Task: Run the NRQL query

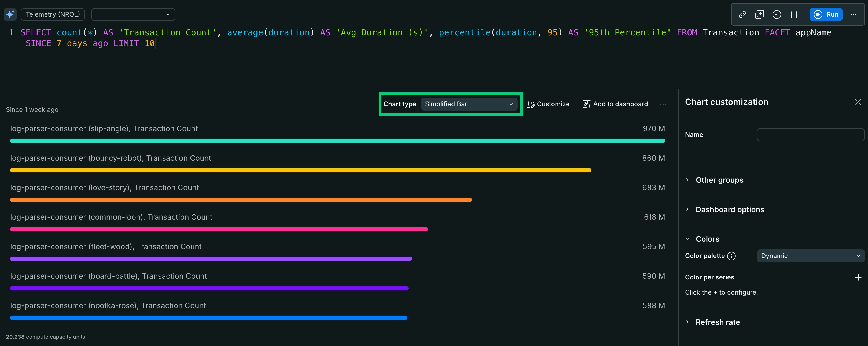Action: point(826,14)
